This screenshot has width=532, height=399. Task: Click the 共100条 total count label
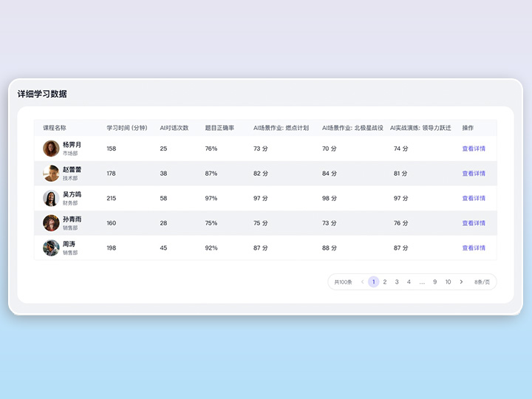tap(343, 282)
